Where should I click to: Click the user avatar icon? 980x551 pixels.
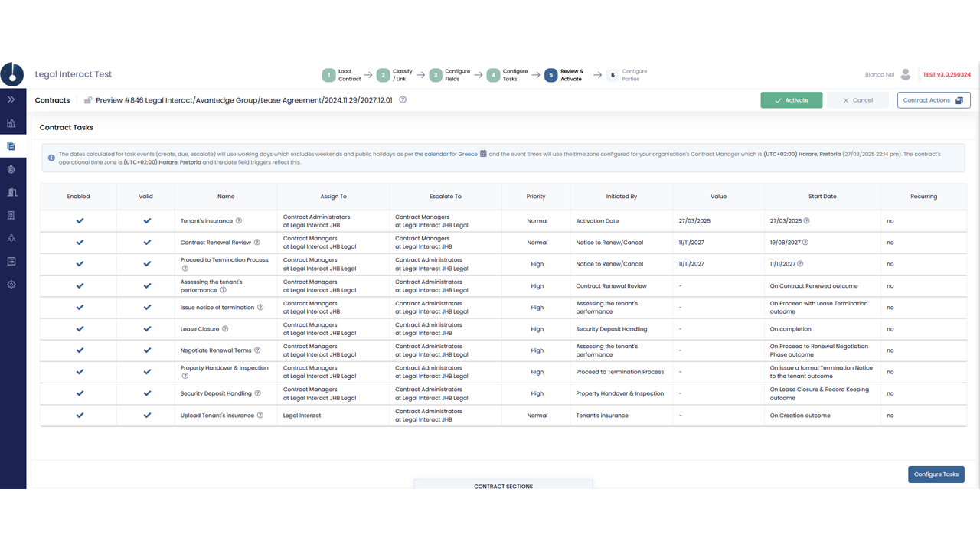(x=906, y=74)
